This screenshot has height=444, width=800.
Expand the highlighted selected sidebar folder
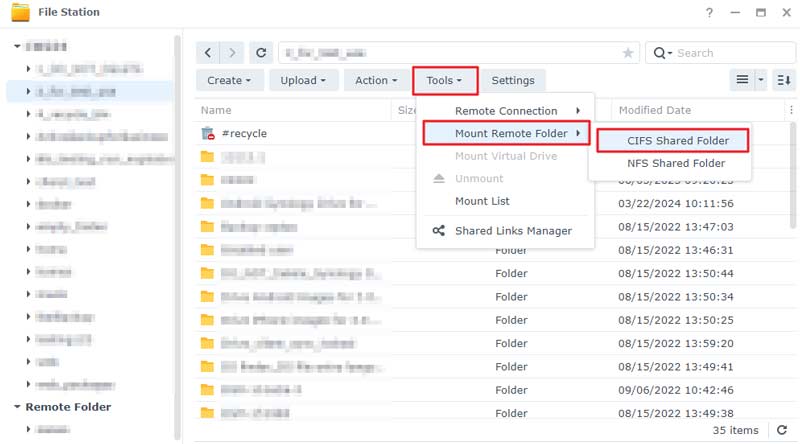click(28, 91)
